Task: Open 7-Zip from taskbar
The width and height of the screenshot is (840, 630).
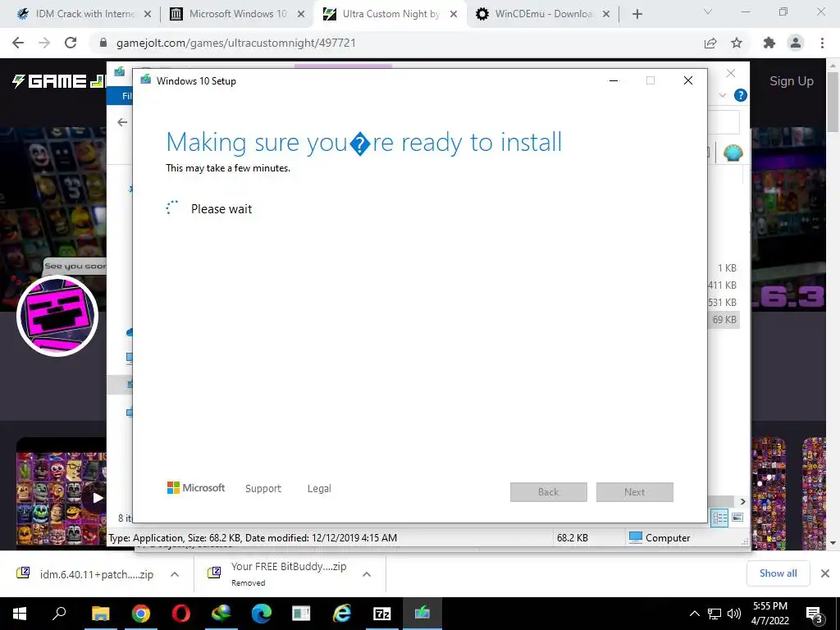Action: click(382, 614)
